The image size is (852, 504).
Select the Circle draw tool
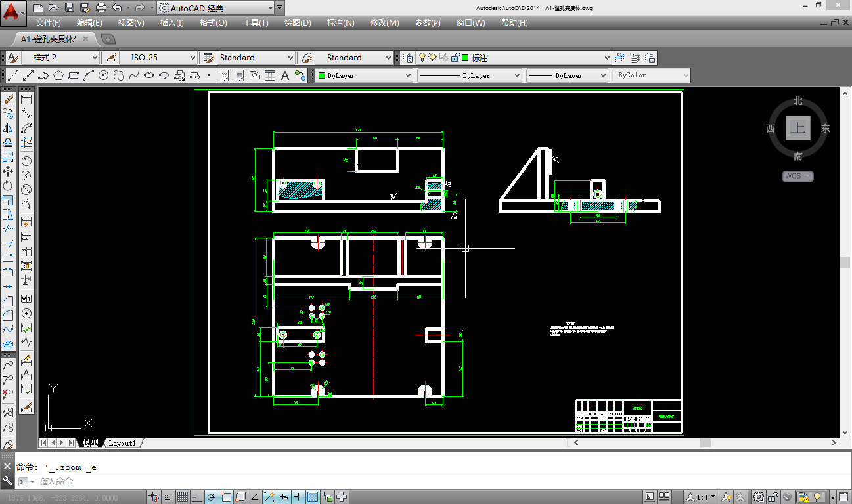tap(103, 75)
